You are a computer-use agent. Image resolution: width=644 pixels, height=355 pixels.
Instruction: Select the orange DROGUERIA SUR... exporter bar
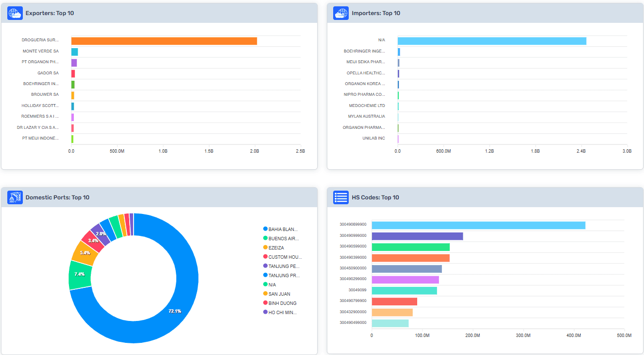click(164, 41)
